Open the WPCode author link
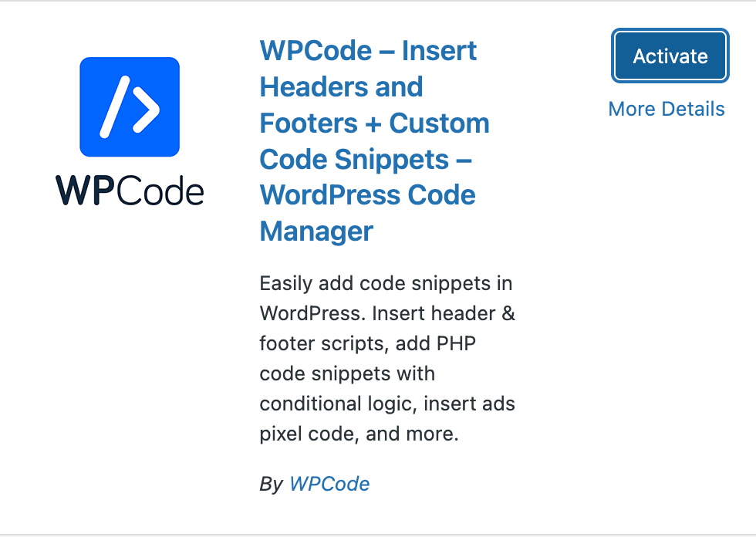The width and height of the screenshot is (756, 537). (329, 484)
